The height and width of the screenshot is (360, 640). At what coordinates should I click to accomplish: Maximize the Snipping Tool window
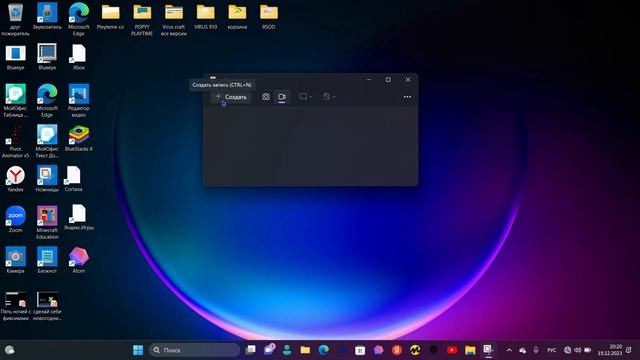388,80
